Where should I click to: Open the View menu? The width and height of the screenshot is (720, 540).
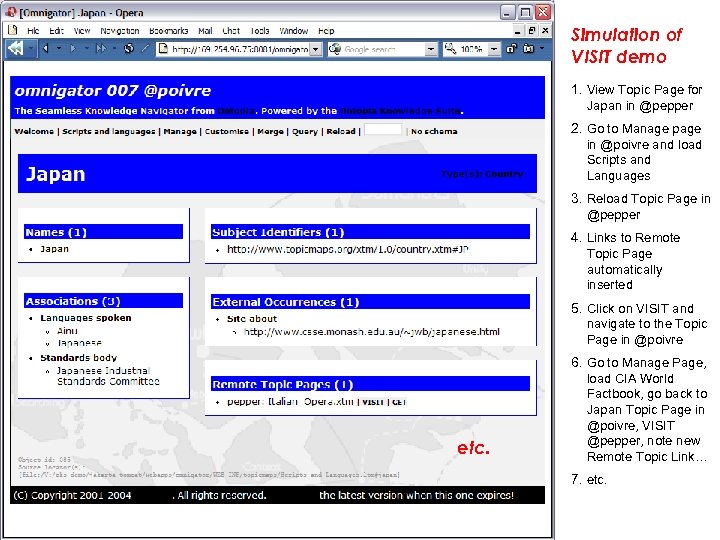tap(82, 31)
